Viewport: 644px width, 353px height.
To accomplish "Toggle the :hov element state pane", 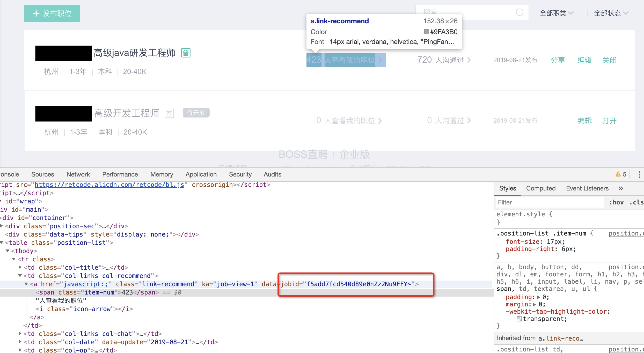I will [x=616, y=202].
